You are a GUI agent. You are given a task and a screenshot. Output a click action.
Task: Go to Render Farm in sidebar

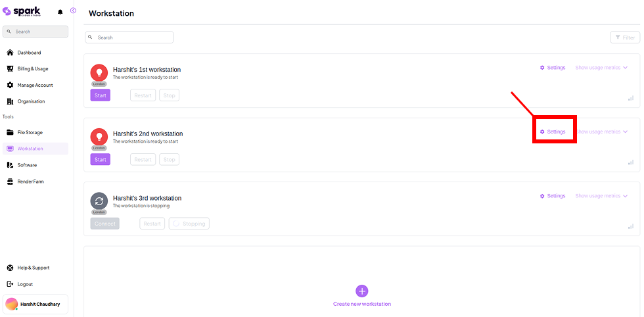tap(30, 182)
